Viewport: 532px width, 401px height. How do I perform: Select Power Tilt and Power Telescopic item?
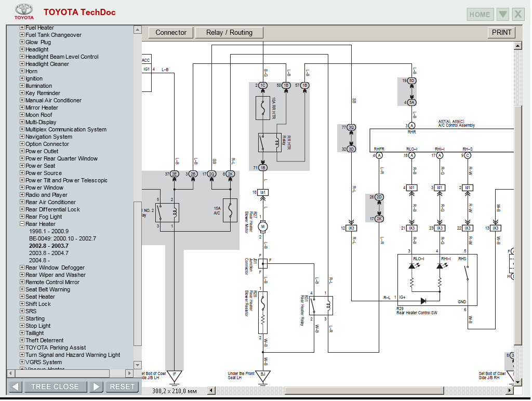click(66, 180)
